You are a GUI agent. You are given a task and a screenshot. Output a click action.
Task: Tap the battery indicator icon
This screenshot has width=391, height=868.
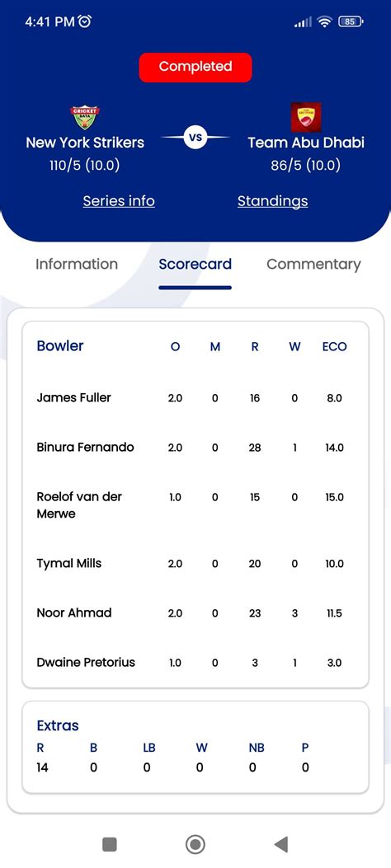[x=351, y=21]
